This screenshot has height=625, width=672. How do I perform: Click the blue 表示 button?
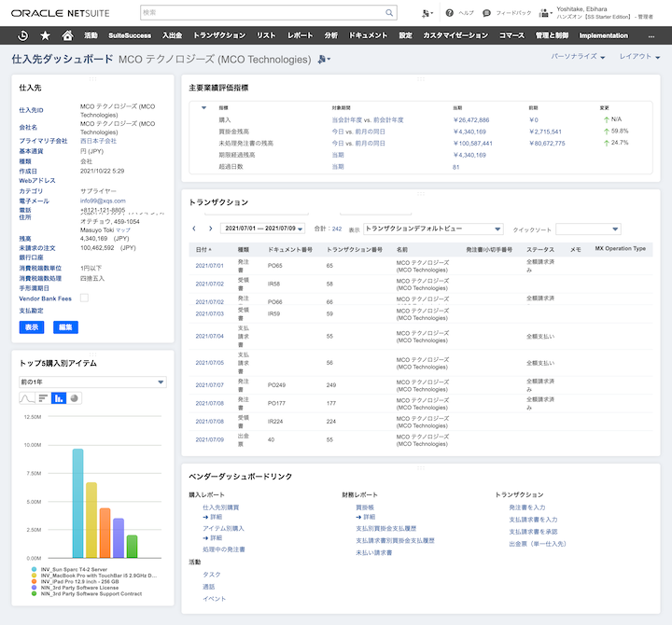32,327
